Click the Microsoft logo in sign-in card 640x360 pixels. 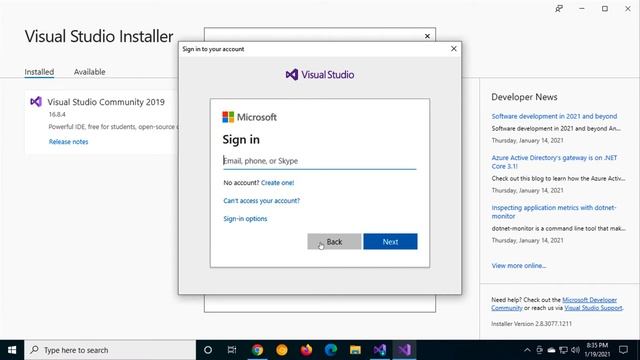[x=249, y=117]
